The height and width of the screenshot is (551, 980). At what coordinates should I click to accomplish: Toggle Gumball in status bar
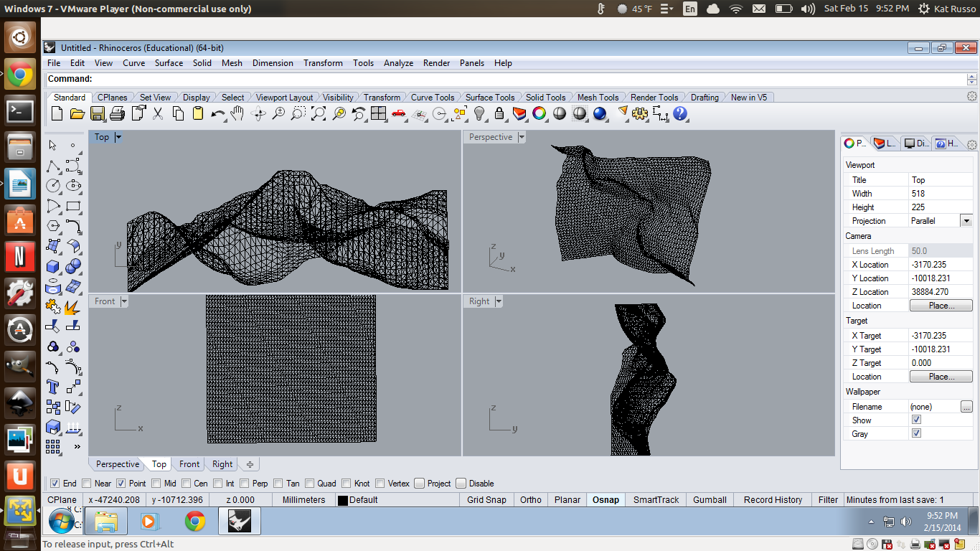[x=710, y=500]
